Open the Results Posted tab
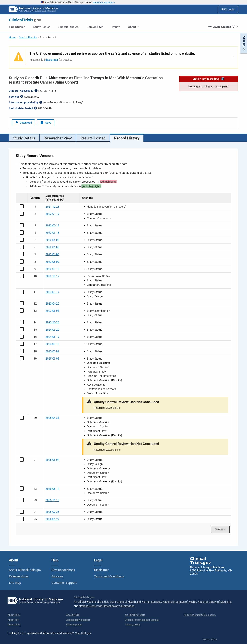 pyautogui.click(x=93, y=138)
